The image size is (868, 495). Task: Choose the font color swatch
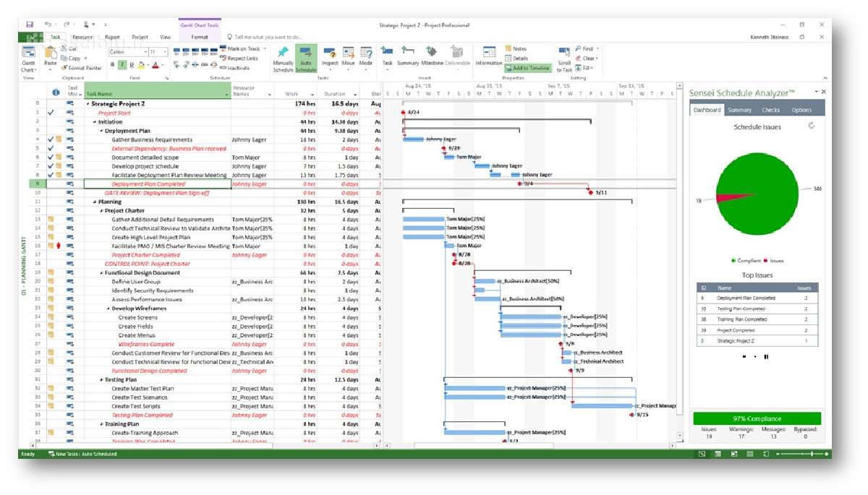(x=156, y=65)
